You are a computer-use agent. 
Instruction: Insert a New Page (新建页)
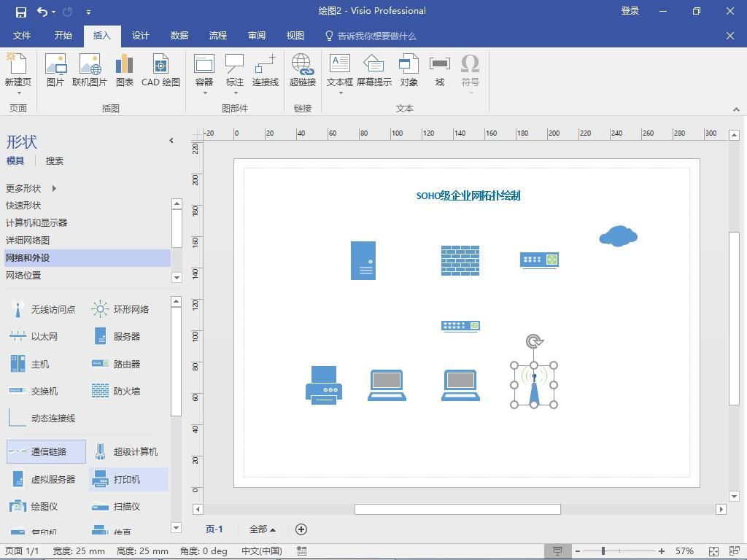click(18, 74)
